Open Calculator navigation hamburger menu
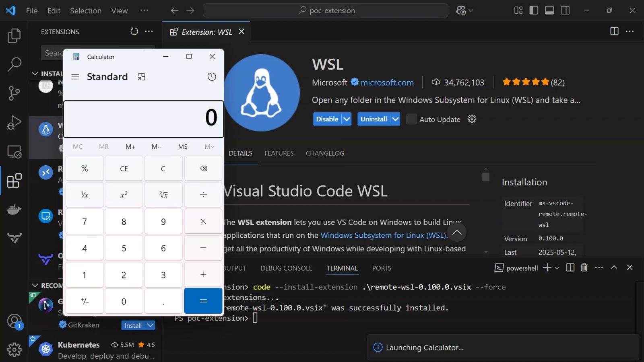Viewport: 644px width, 362px height. pyautogui.click(x=75, y=77)
